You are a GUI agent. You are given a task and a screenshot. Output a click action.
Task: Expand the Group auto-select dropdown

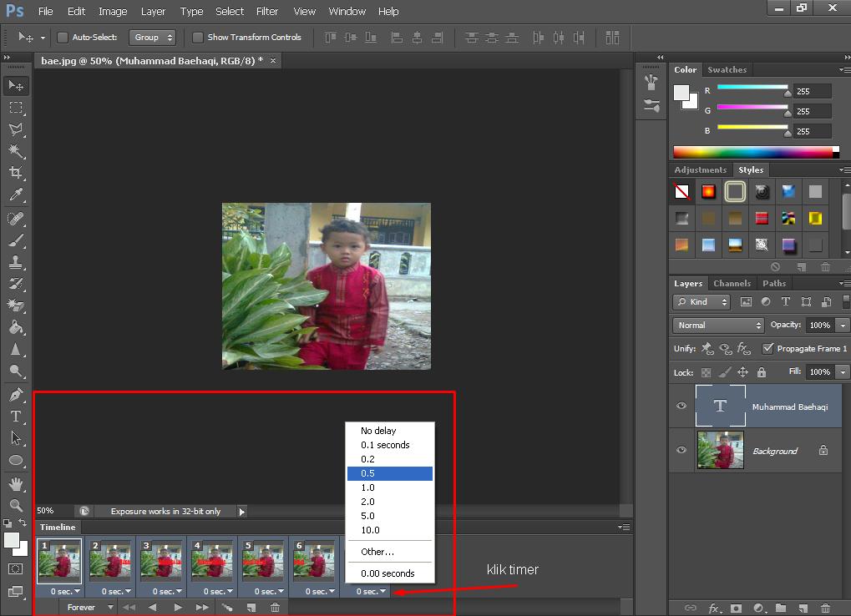click(x=153, y=38)
